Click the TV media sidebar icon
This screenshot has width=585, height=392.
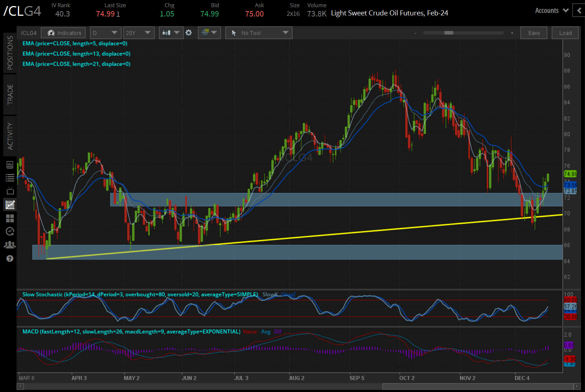point(10,191)
